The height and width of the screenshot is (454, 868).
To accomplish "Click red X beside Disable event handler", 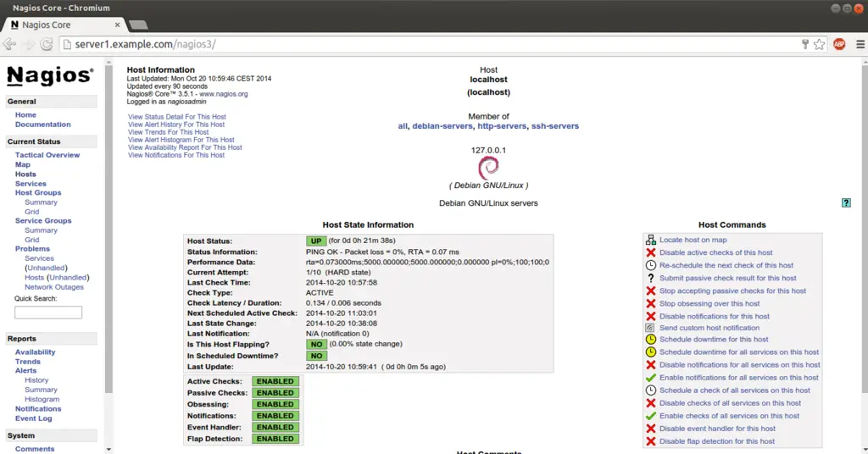I will tap(650, 429).
